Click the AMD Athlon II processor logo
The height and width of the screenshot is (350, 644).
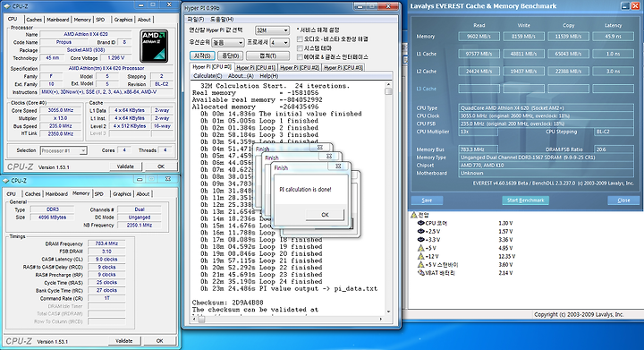pyautogui.click(x=154, y=46)
